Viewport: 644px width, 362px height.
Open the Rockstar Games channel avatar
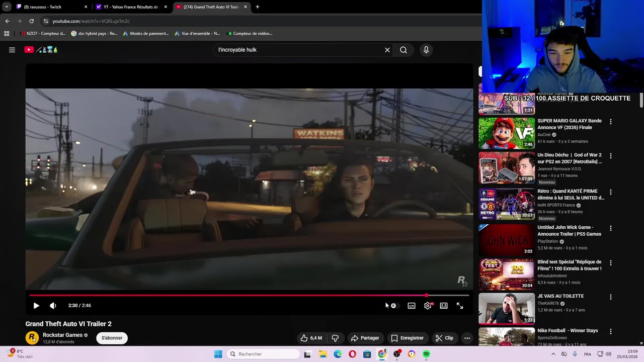(32, 338)
